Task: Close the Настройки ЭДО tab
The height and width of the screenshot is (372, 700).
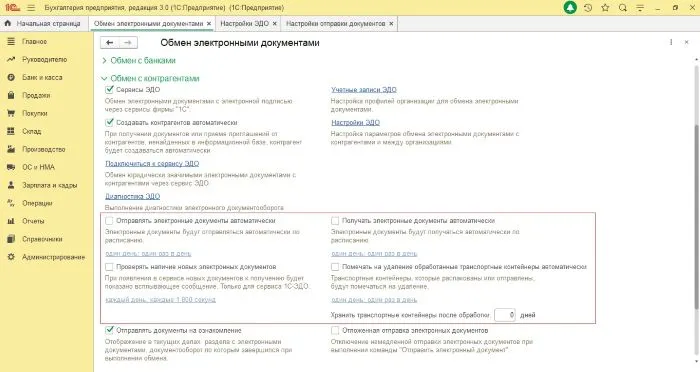Action: click(275, 23)
